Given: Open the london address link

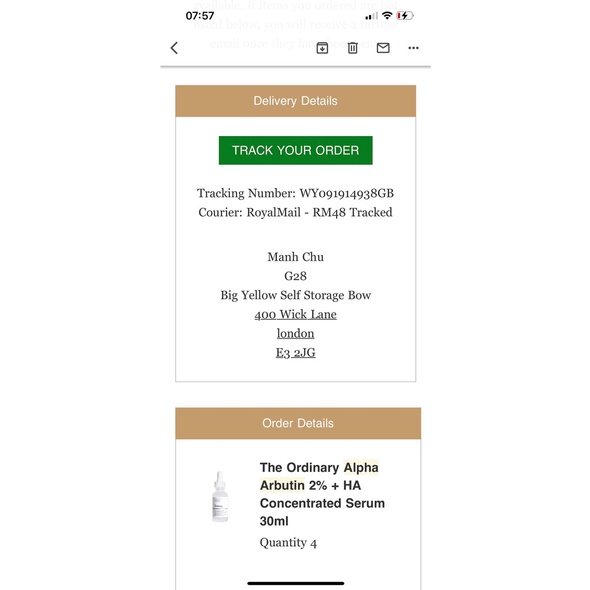Looking at the screenshot, I should [295, 333].
